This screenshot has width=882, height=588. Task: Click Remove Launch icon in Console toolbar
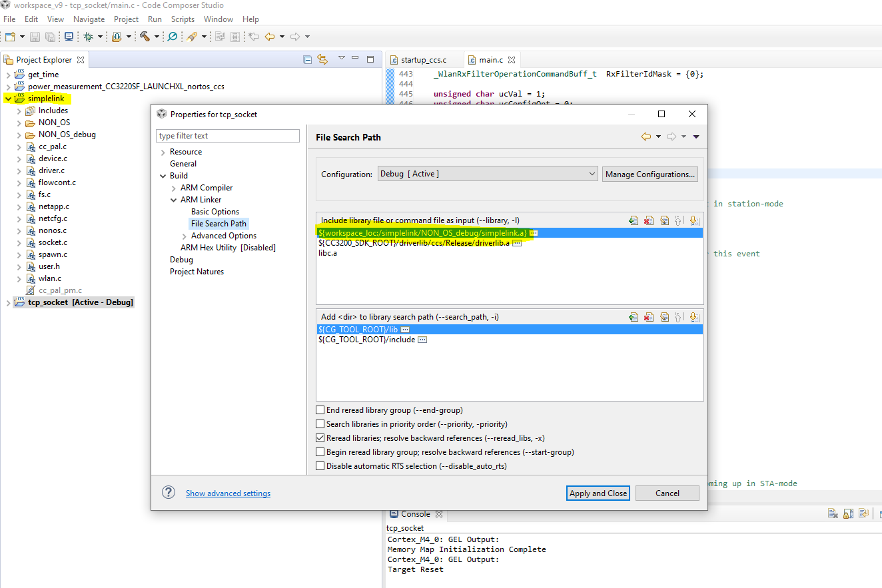coord(833,513)
